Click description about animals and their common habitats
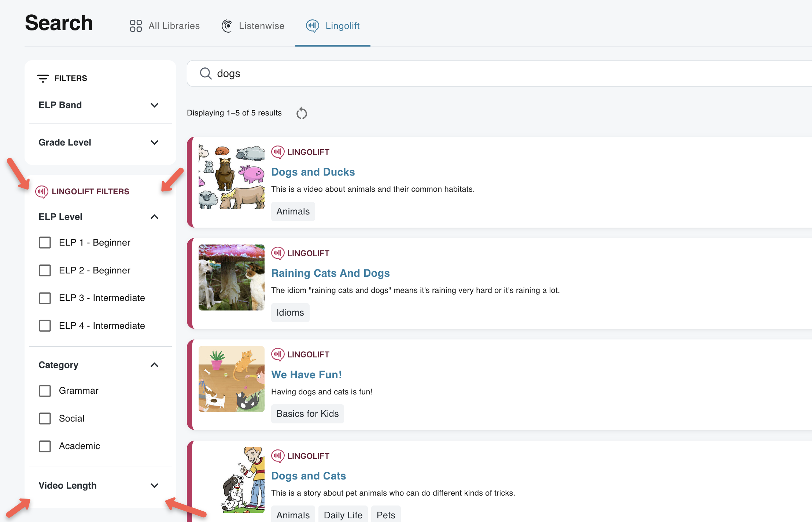 coord(373,189)
